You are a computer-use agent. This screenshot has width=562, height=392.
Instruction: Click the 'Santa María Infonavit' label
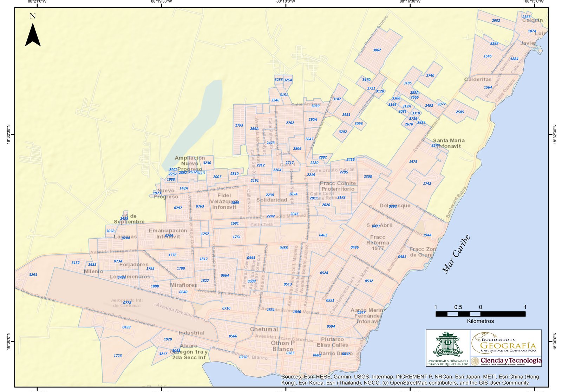(x=449, y=143)
